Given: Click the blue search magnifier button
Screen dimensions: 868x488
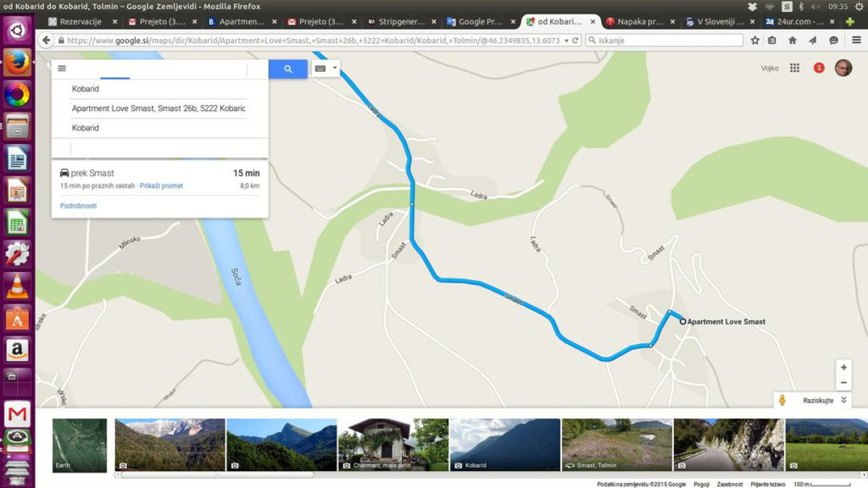Looking at the screenshot, I should tap(288, 69).
